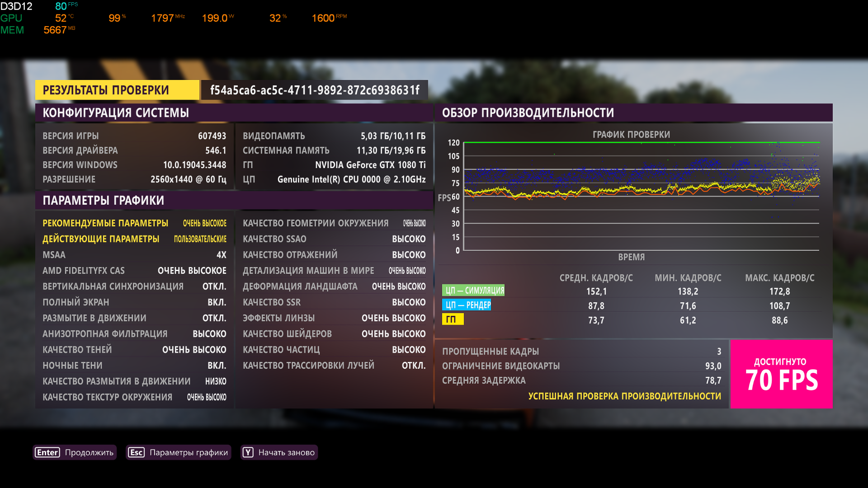Click the Вертикальная синхронизация Откл. value
The image size is (868, 488).
click(214, 286)
